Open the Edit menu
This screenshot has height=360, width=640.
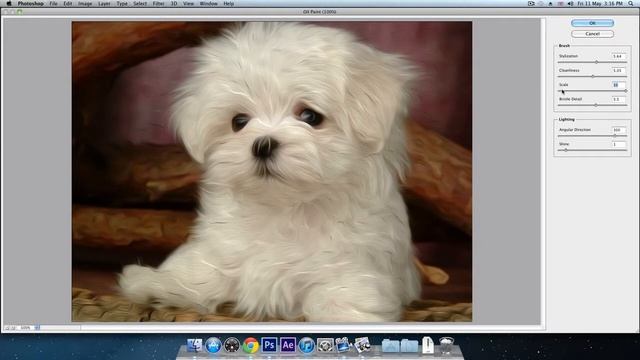68,4
